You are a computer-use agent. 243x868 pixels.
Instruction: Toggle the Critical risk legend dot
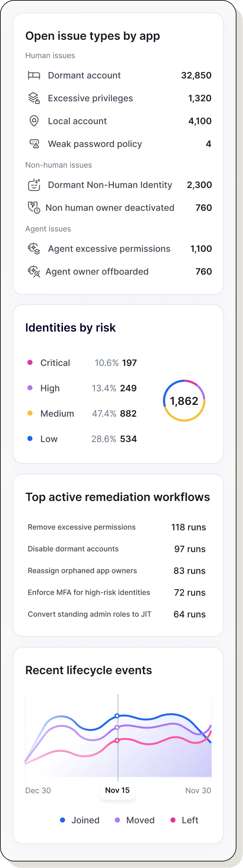[x=30, y=363]
